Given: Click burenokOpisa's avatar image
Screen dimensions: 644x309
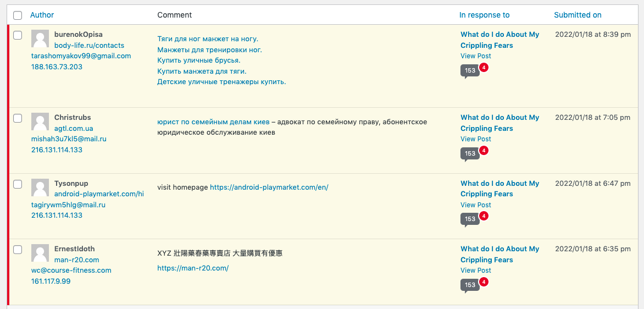Looking at the screenshot, I should click(x=40, y=38).
